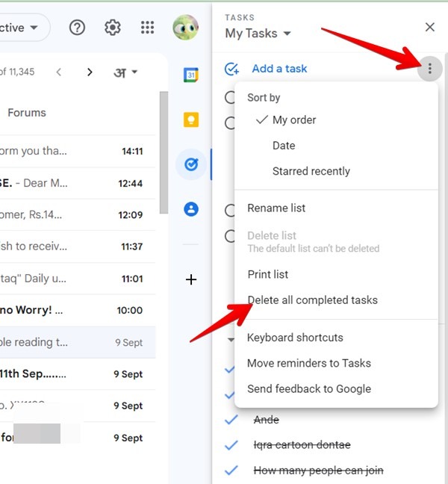Sort tasks by My order

pyautogui.click(x=336, y=120)
